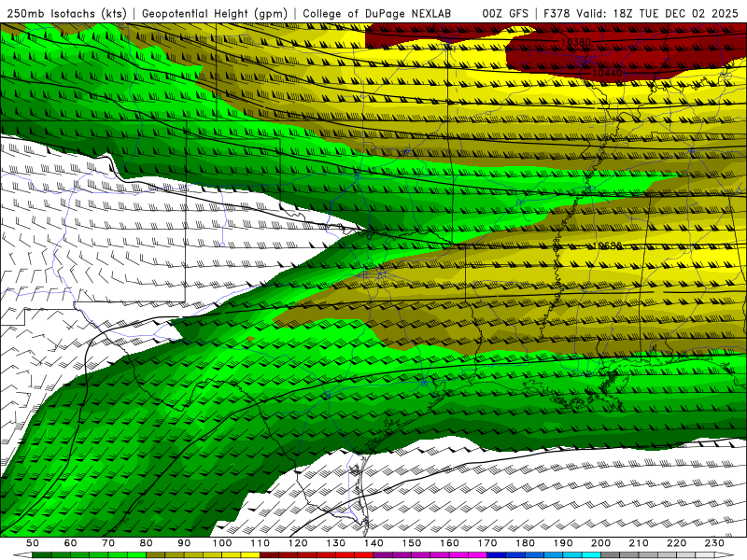The image size is (747, 560).
Task: Click 'College of DuPage NEXLAB' in the header
Action: pos(377,14)
